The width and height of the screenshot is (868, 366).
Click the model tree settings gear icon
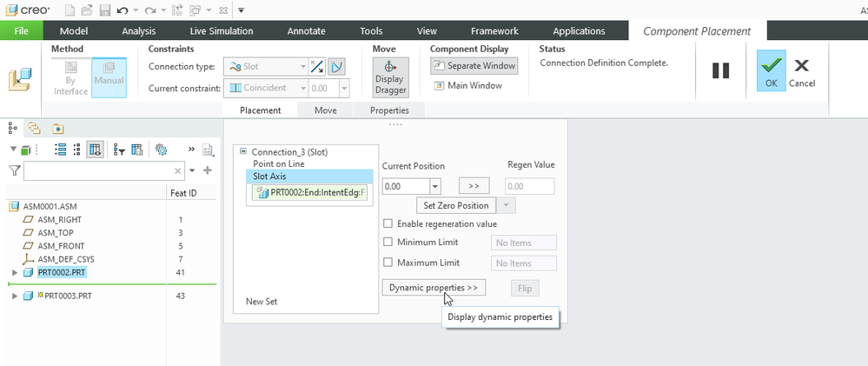tap(161, 150)
